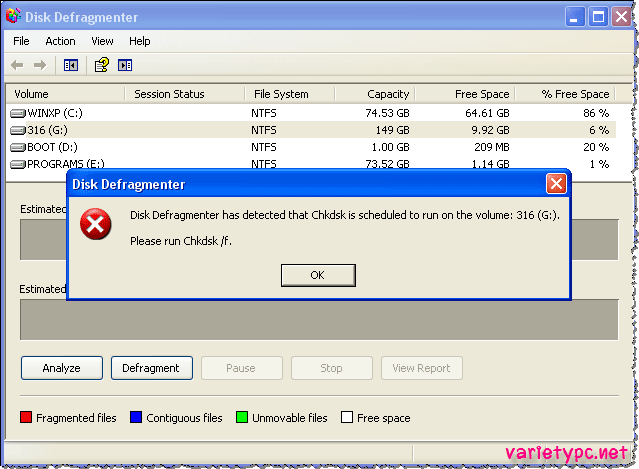This screenshot has width=639, height=469.
Task: Click the Analyze button
Action: click(x=62, y=368)
